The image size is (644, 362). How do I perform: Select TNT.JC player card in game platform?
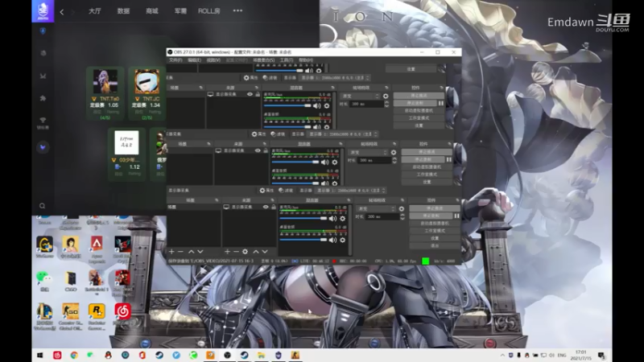click(x=147, y=93)
